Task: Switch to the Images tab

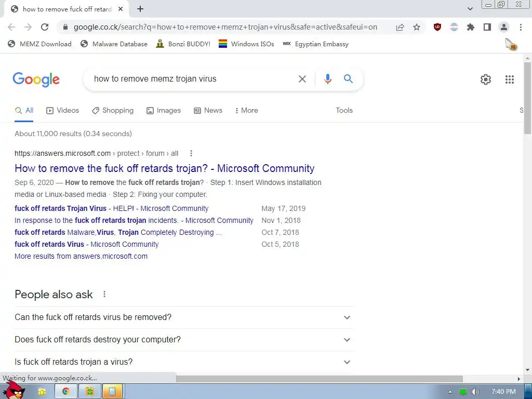Action: pyautogui.click(x=164, y=110)
